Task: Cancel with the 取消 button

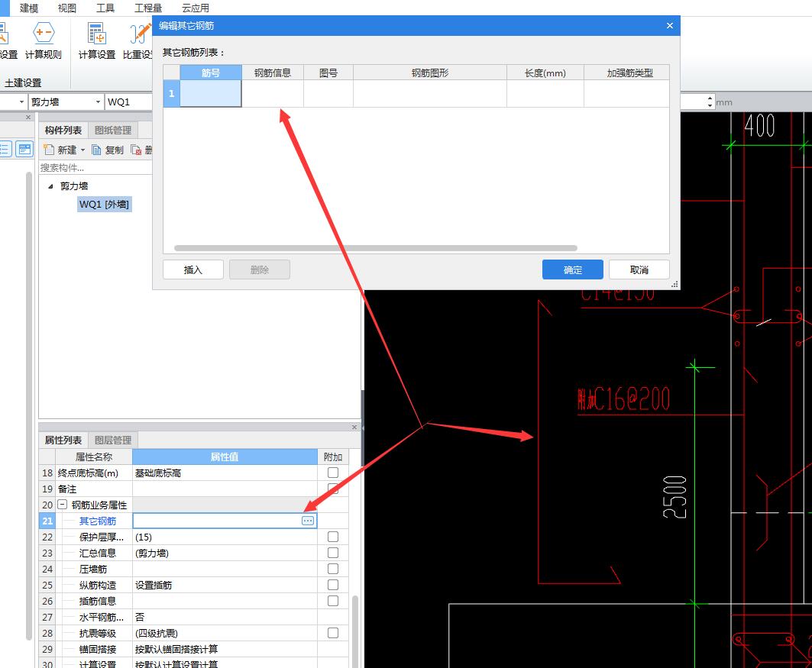Action: click(639, 269)
